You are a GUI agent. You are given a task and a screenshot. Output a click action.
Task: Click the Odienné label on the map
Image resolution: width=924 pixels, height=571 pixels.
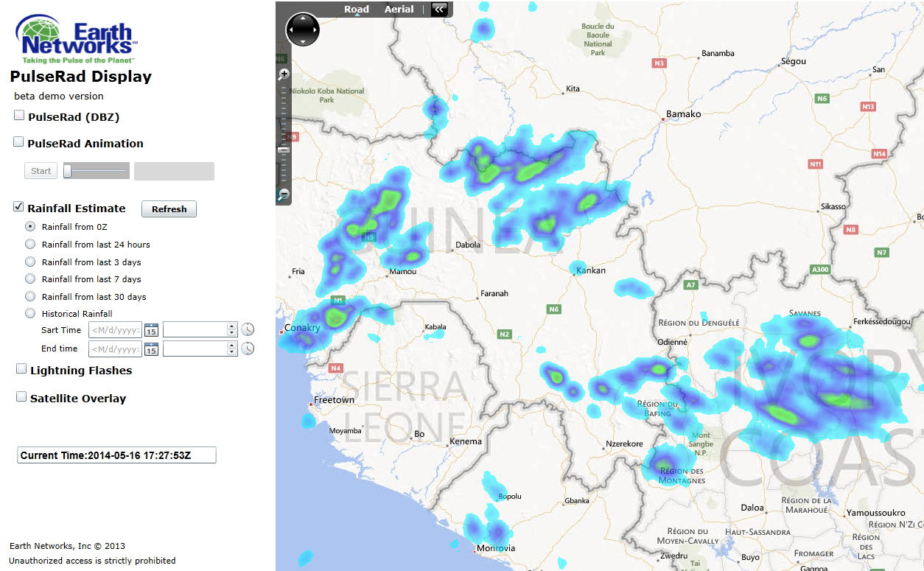click(x=672, y=342)
